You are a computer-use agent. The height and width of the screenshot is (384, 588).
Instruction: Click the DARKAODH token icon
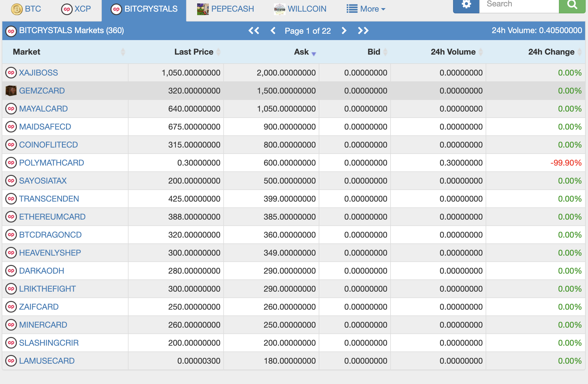(11, 271)
